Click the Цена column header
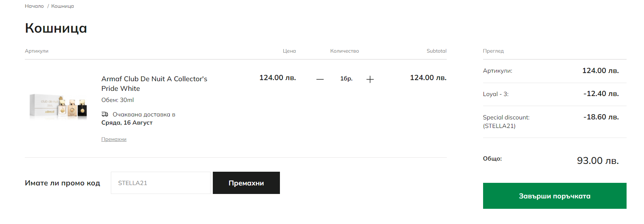The width and height of the screenshot is (644, 224). 289,51
